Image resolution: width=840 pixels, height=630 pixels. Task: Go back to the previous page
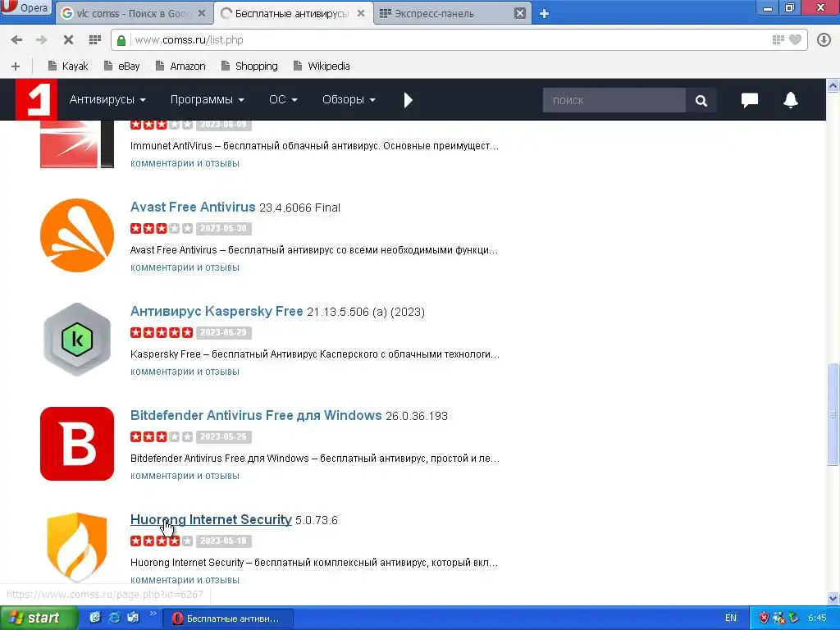[16, 39]
